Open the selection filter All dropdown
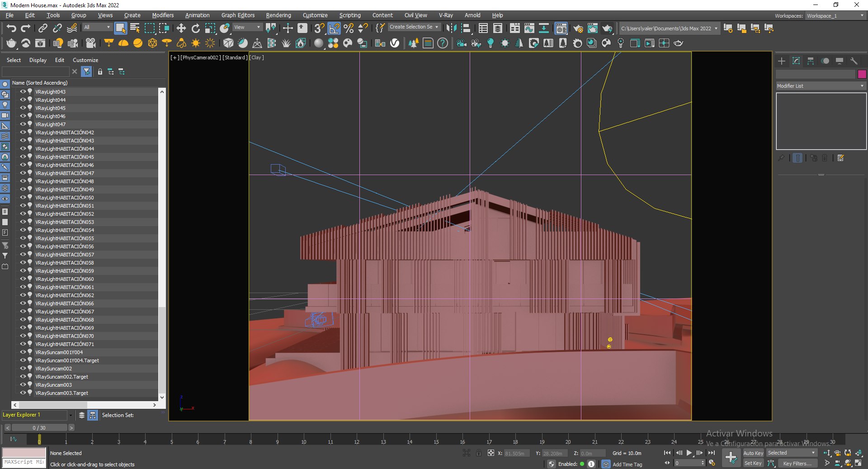Image resolution: width=868 pixels, height=469 pixels. (97, 27)
